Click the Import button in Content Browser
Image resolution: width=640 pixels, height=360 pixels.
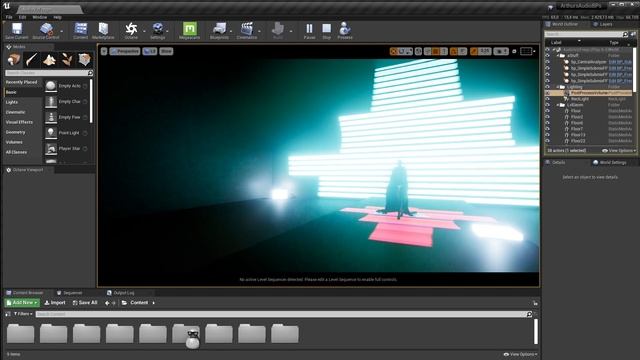(55, 303)
